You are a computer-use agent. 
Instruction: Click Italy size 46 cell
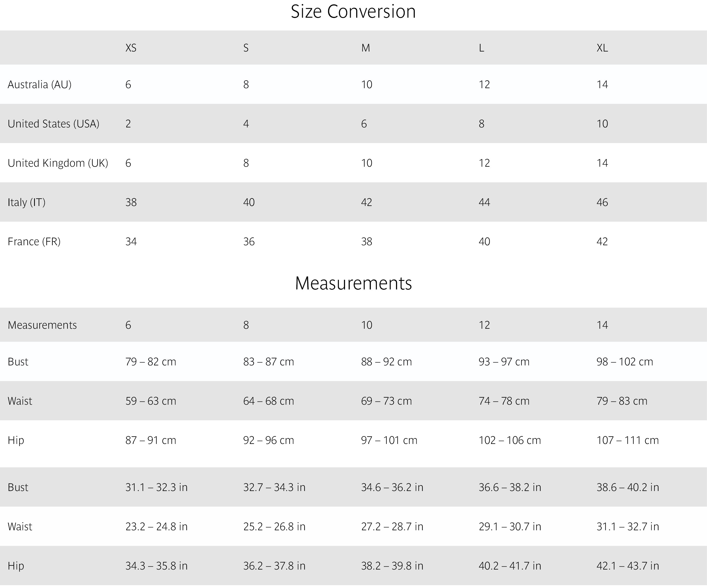click(602, 203)
